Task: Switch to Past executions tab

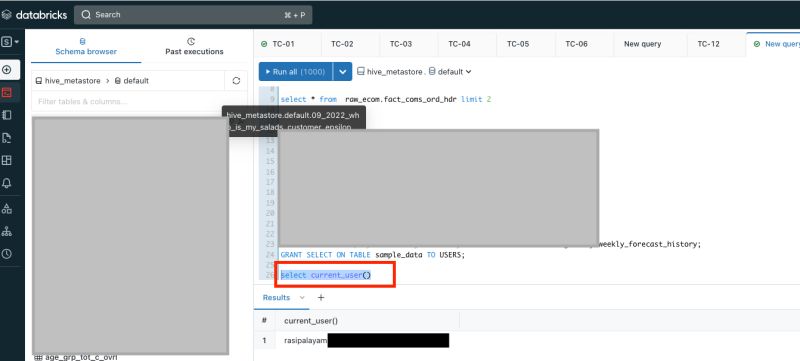Action: (x=194, y=46)
